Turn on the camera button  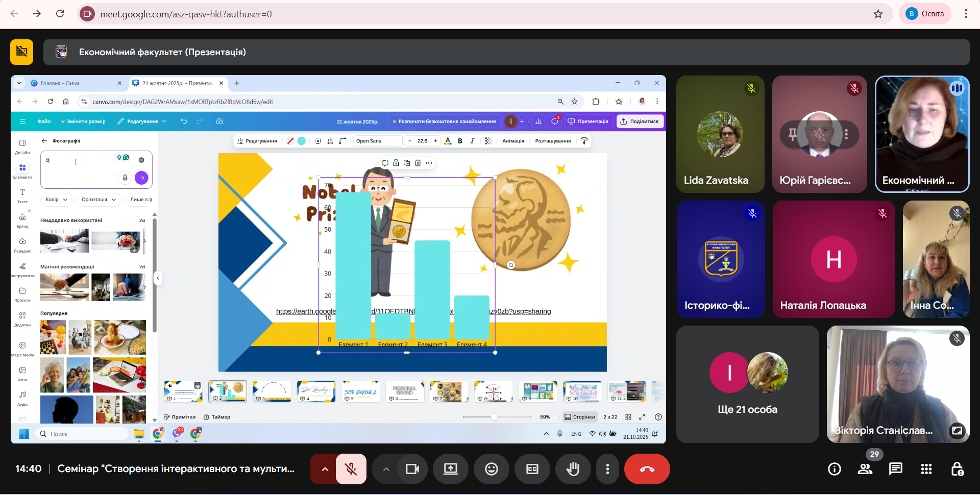412,469
